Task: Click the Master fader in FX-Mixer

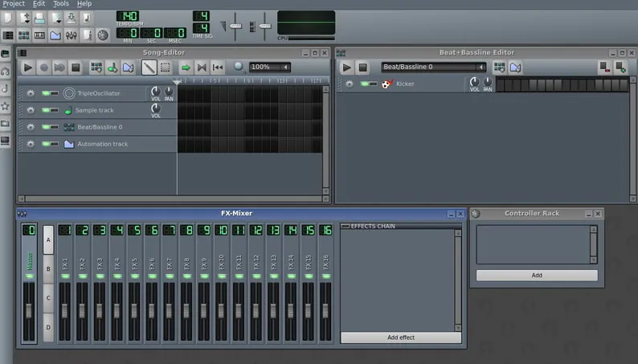Action: pyautogui.click(x=29, y=311)
